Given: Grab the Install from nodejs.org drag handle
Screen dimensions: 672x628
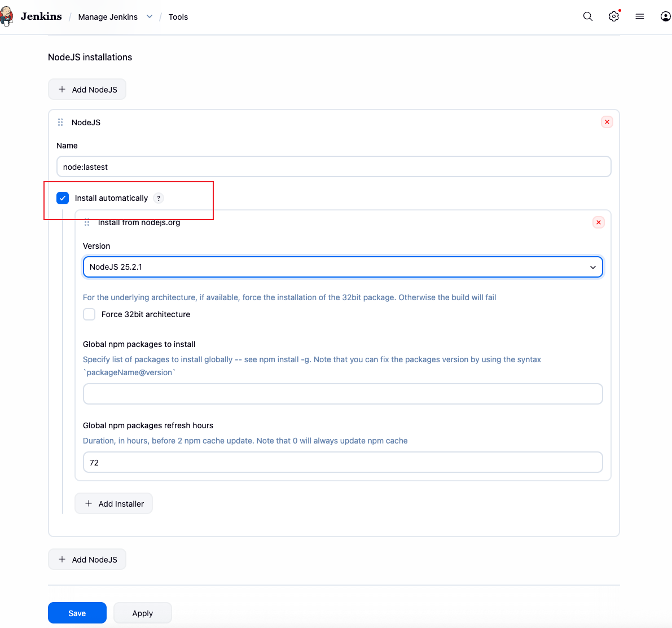Looking at the screenshot, I should pyautogui.click(x=87, y=222).
